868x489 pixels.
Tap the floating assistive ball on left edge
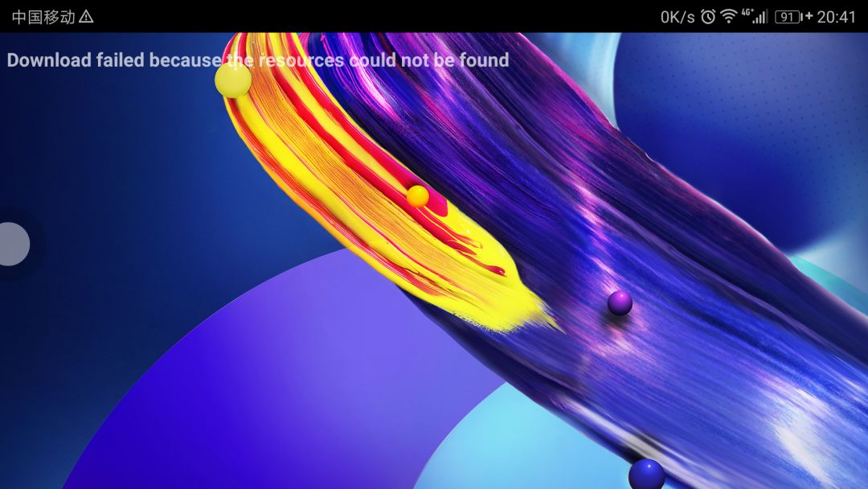(14, 244)
